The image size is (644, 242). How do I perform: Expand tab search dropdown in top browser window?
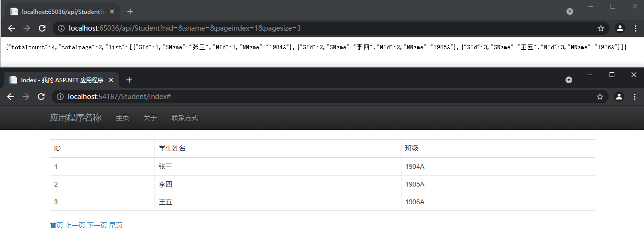570,11
